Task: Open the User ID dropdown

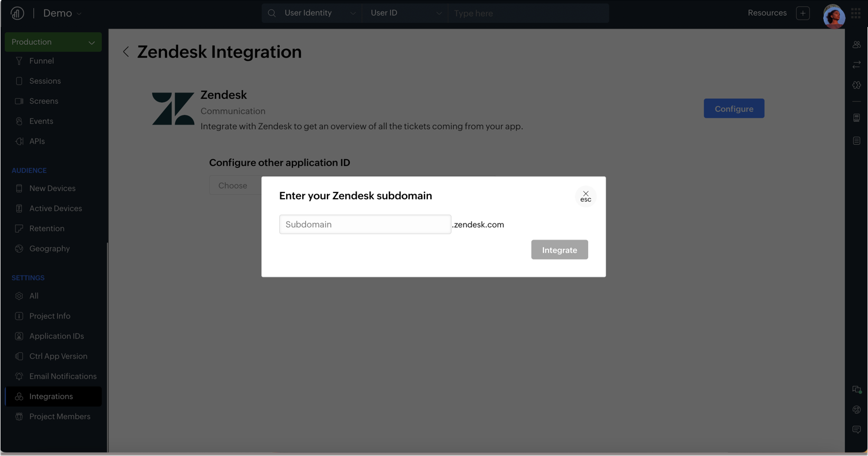Action: 406,13
